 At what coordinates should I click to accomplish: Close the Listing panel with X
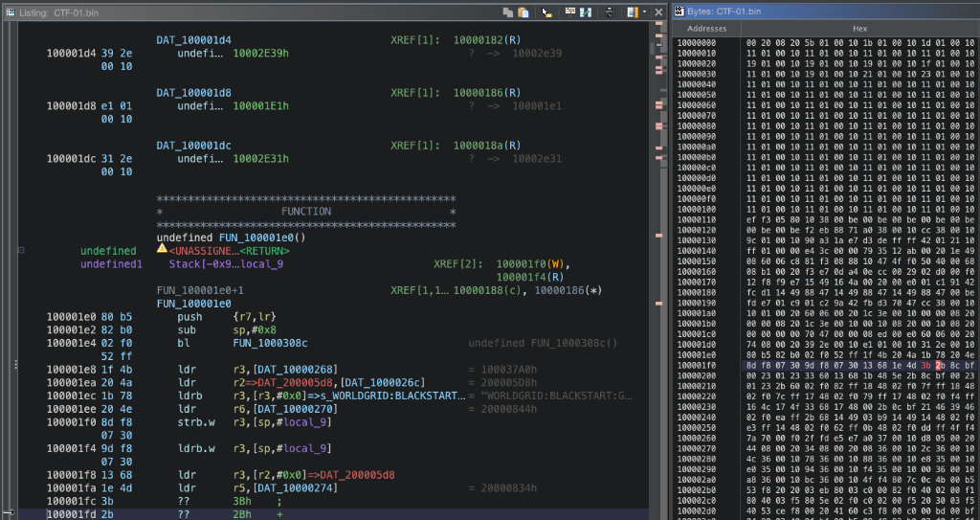[658, 11]
